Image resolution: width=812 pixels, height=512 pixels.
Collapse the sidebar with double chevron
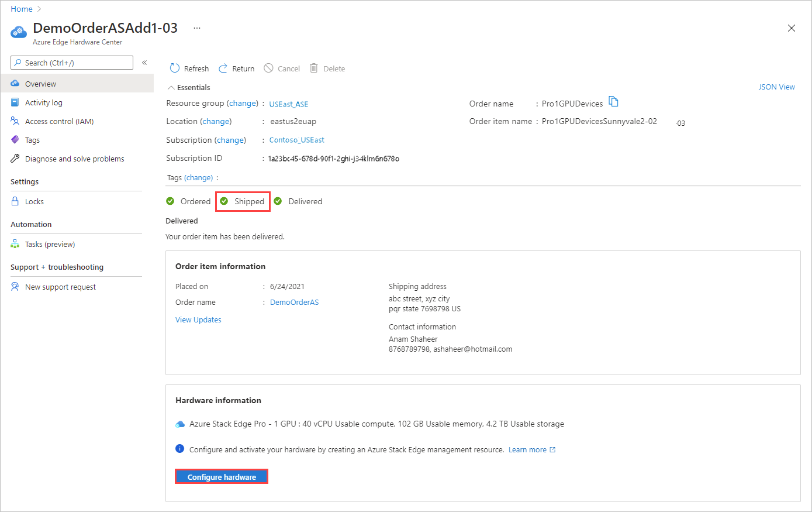pyautogui.click(x=144, y=63)
